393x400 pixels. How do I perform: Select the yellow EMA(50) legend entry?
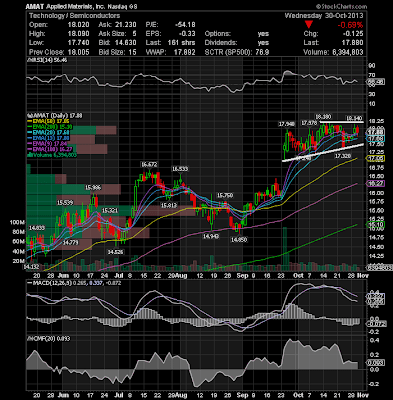pos(48,122)
